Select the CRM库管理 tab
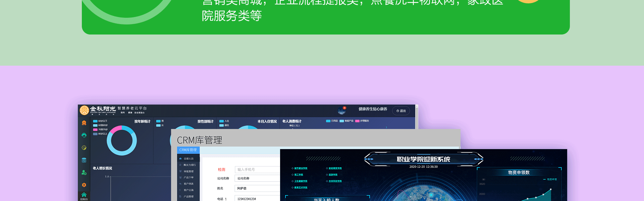This screenshot has height=201, width=644. point(188,150)
